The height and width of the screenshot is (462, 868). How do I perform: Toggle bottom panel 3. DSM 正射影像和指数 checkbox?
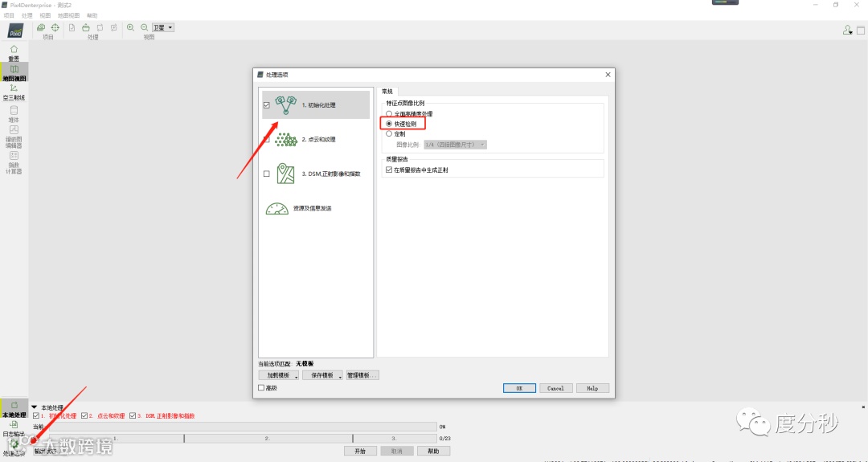(133, 415)
